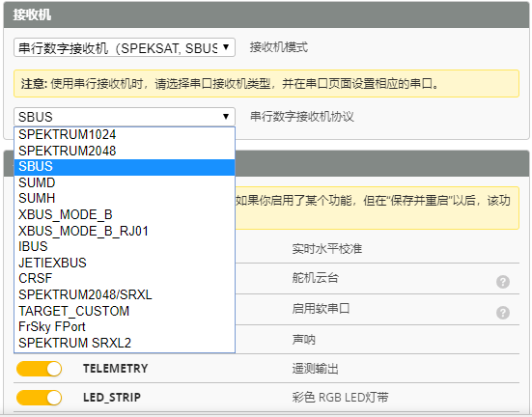Choose the highlighted SBUS option

pyautogui.click(x=125, y=167)
